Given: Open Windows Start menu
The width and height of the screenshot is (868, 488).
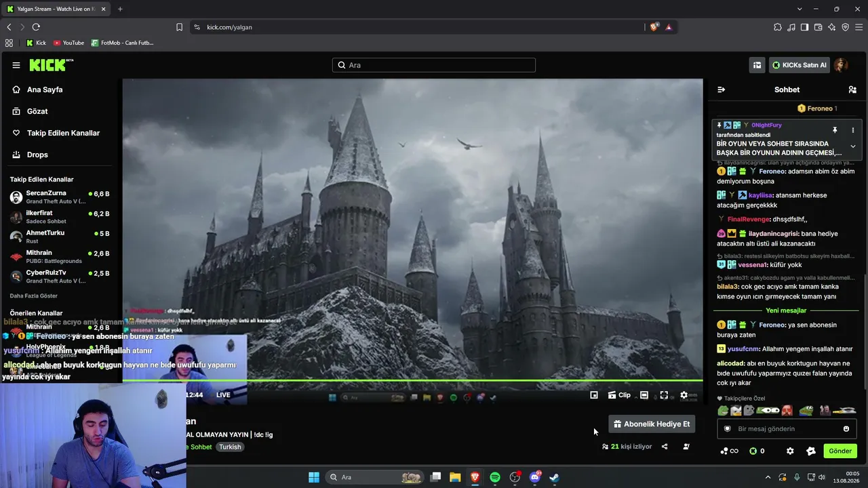Looking at the screenshot, I should (314, 477).
